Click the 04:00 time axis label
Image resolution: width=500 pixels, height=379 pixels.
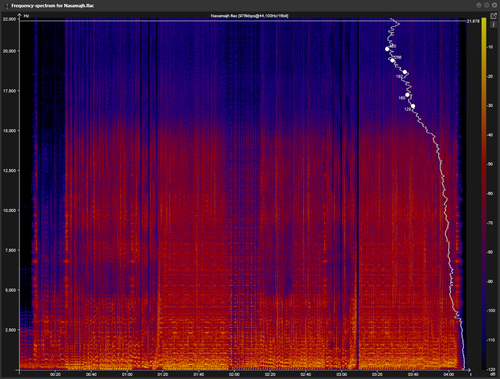click(449, 375)
